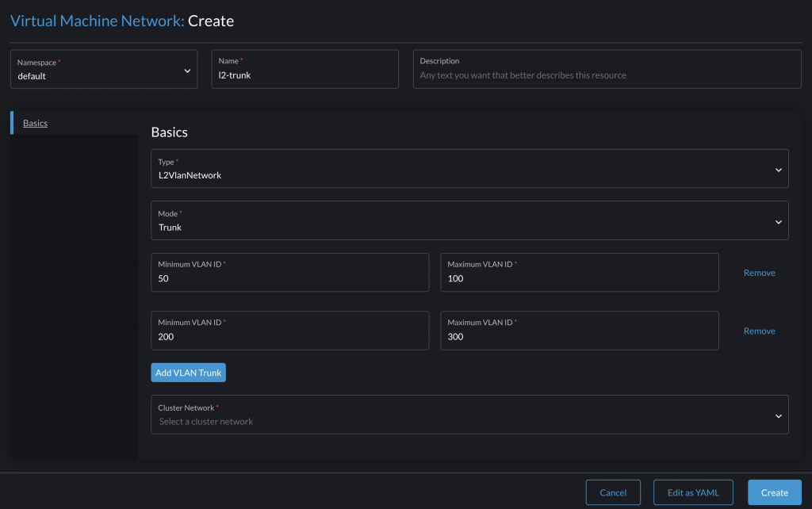Switch to Edit as YAML
This screenshot has width=812, height=509.
[x=693, y=492]
